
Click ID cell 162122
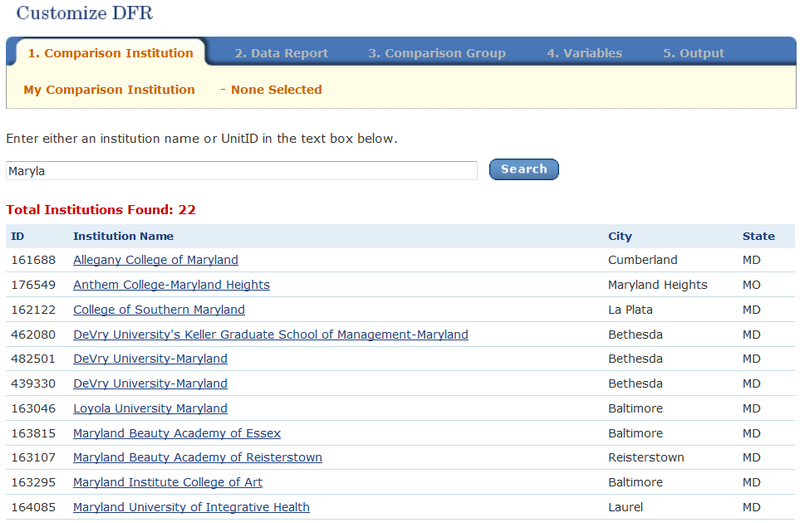pyautogui.click(x=33, y=310)
